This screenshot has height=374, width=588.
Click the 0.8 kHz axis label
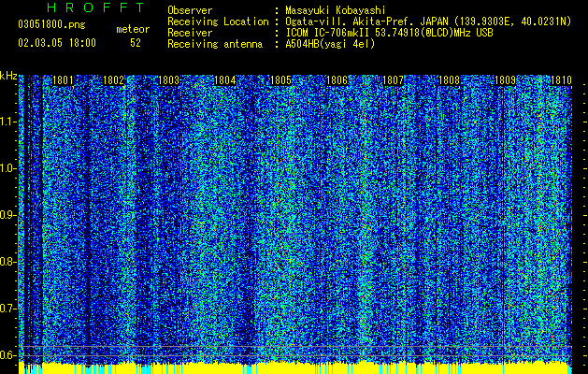tap(7, 262)
